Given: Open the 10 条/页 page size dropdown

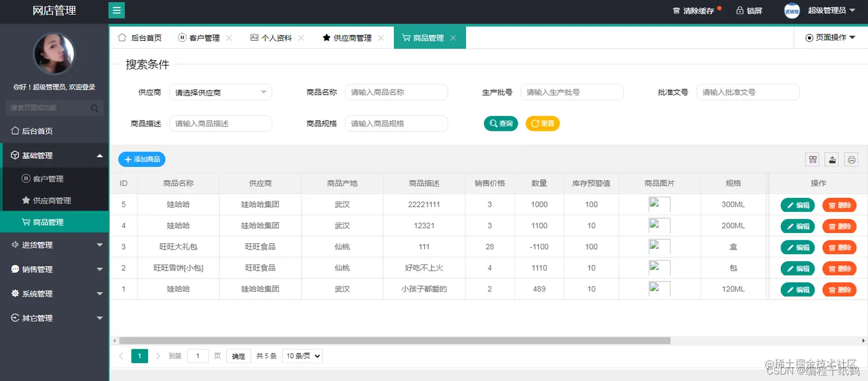Looking at the screenshot, I should (303, 356).
